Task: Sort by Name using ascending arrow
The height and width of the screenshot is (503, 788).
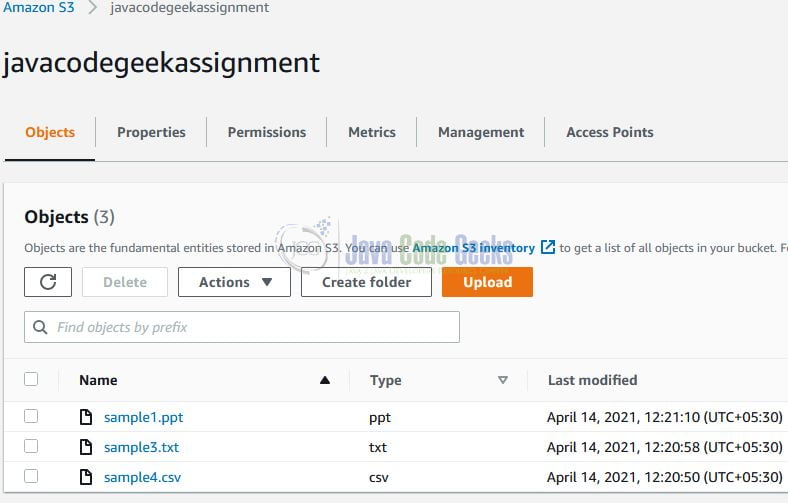Action: tap(325, 380)
